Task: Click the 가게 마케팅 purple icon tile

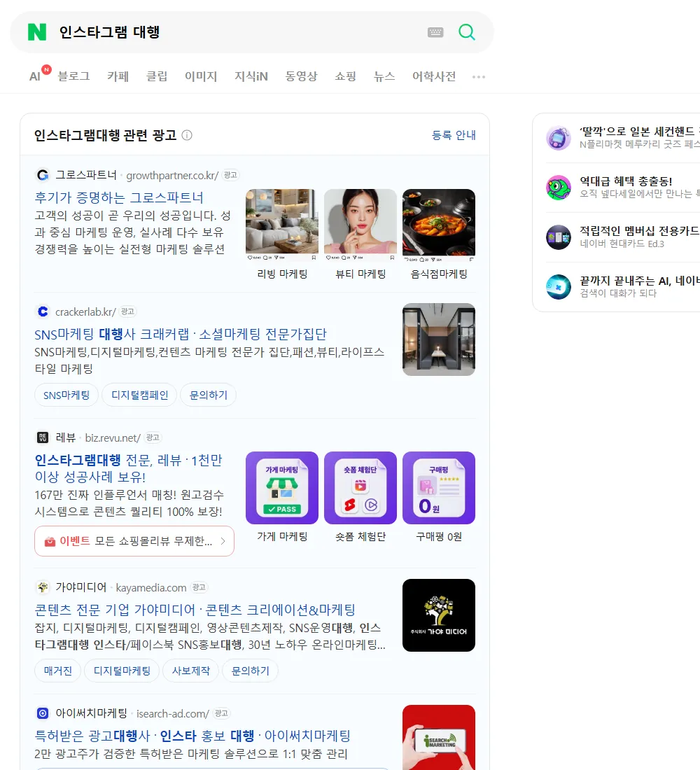Action: coord(282,488)
